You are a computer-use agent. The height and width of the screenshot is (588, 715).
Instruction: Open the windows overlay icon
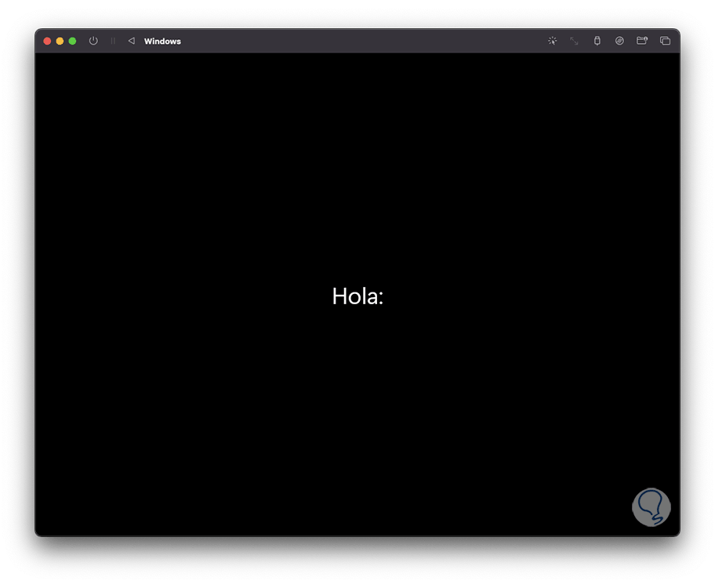click(x=665, y=41)
